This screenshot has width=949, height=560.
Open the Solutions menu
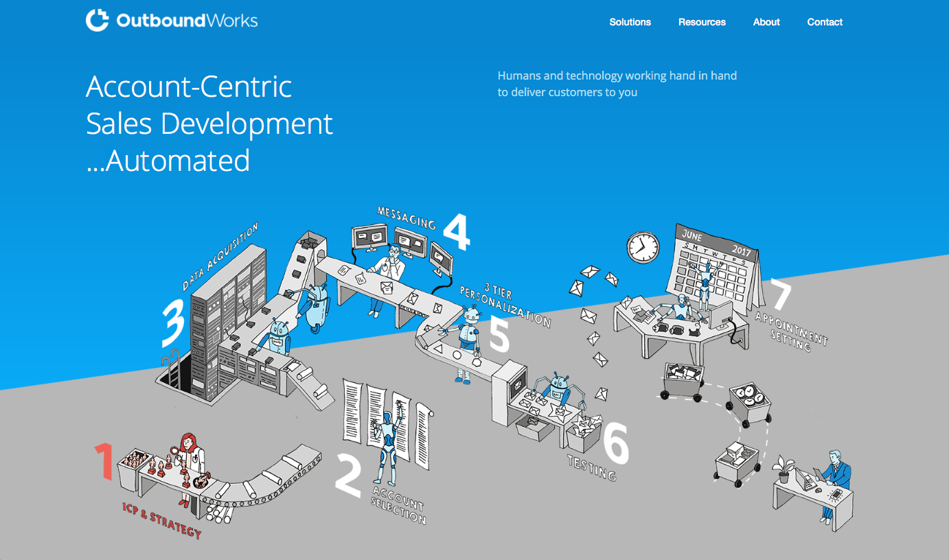pyautogui.click(x=630, y=22)
